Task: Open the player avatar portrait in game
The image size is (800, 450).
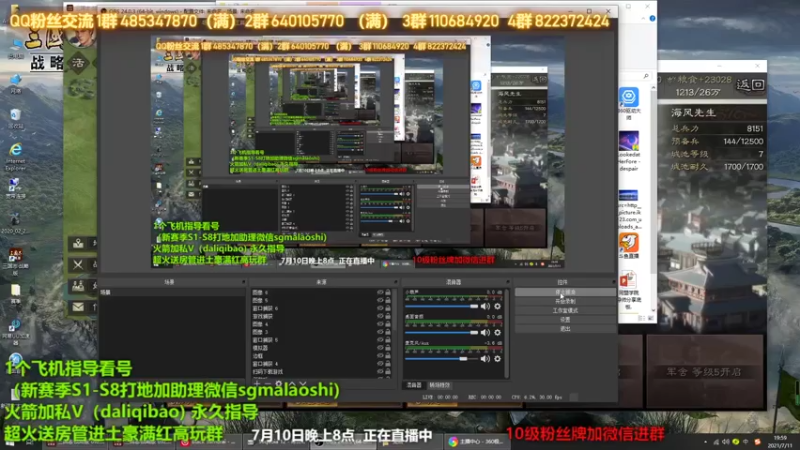Action: [x=81, y=37]
